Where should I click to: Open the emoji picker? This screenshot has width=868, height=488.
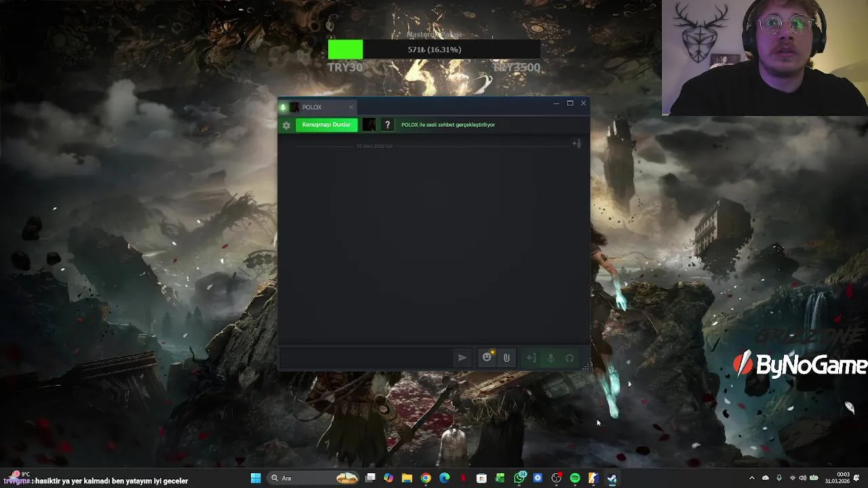click(487, 357)
